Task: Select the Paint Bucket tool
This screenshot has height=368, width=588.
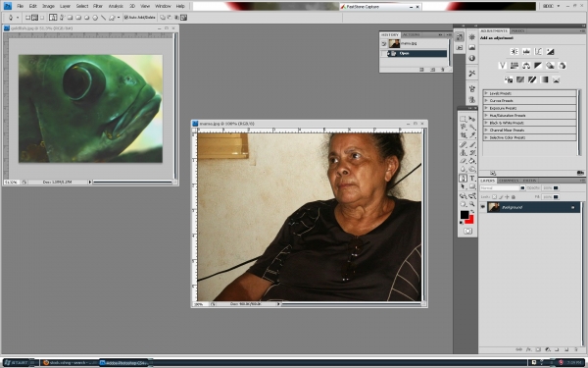Action: (x=472, y=161)
